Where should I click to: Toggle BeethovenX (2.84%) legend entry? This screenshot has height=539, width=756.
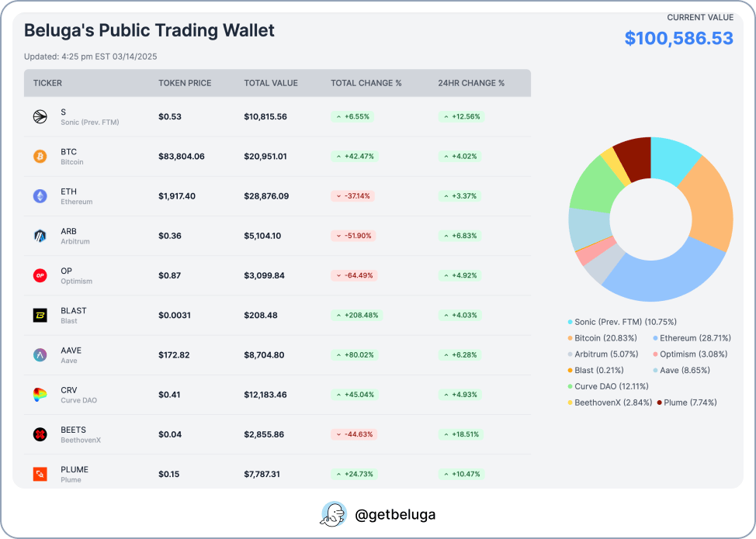[610, 403]
